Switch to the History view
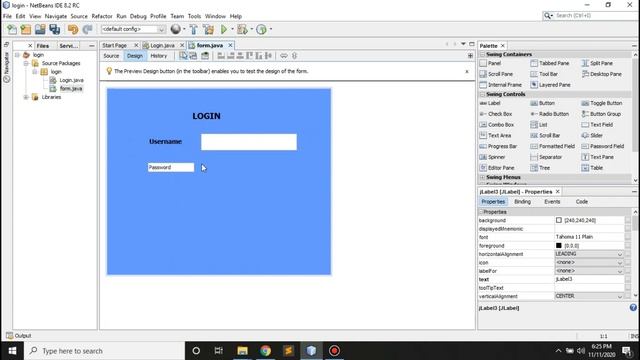Viewport: 640px width, 360px height. 159,56
